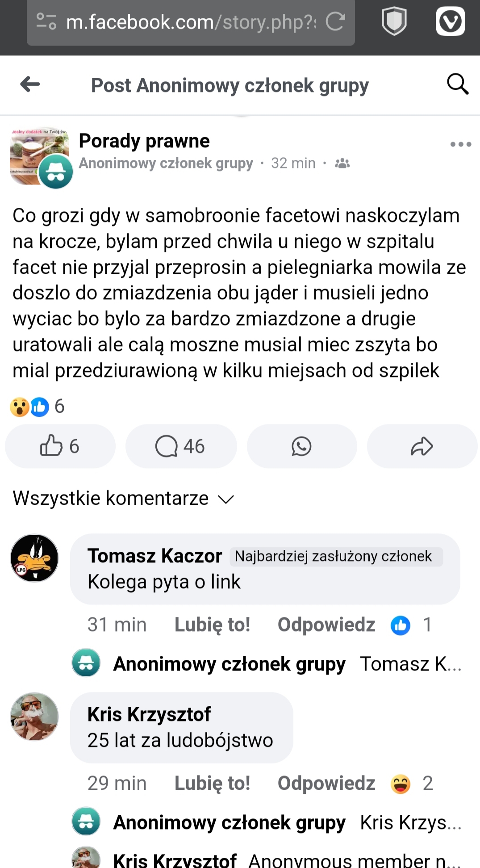Toggle Lubię to! on Tomasz Kaczor's comment
This screenshot has height=868, width=480.
pyautogui.click(x=212, y=625)
